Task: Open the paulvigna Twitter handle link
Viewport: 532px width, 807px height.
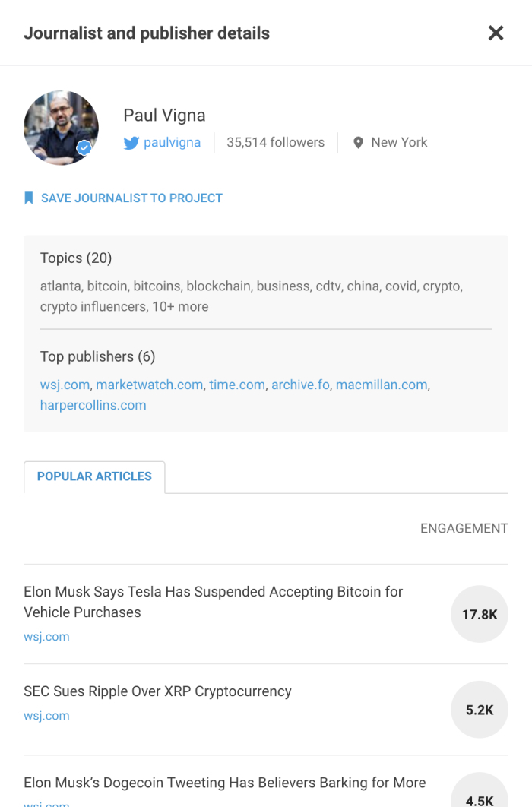Action: pyautogui.click(x=172, y=143)
